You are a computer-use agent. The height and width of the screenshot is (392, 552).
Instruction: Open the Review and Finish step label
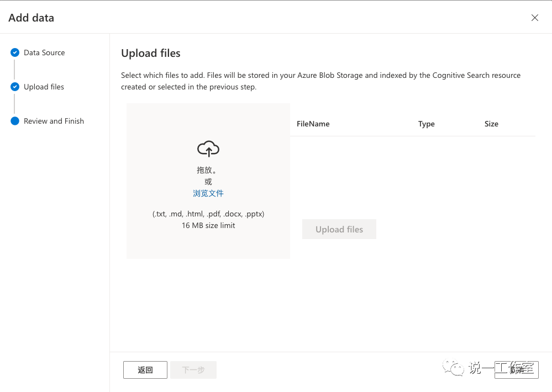tap(54, 121)
